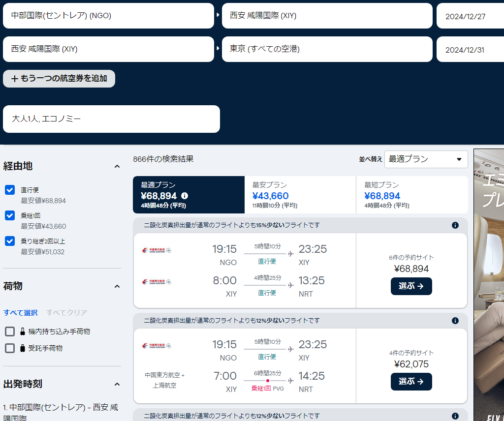
Task: Switch to the 最安プラン tab
Action: (300, 195)
